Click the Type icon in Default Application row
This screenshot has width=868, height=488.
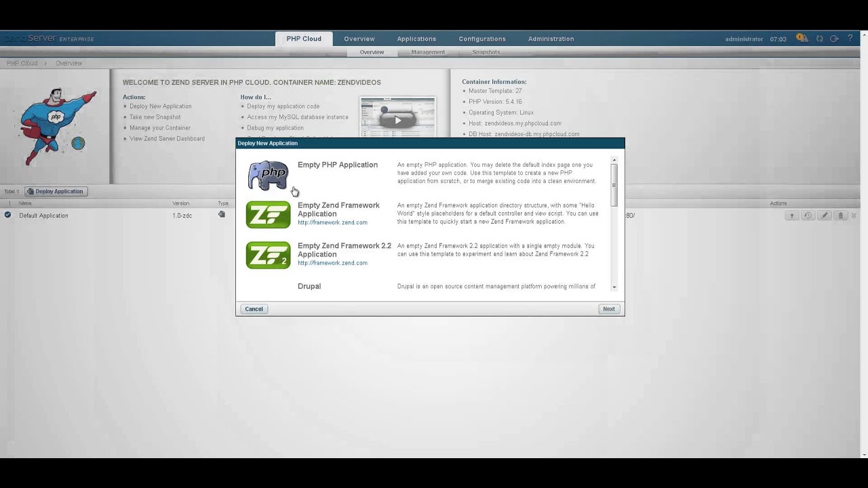[221, 214]
